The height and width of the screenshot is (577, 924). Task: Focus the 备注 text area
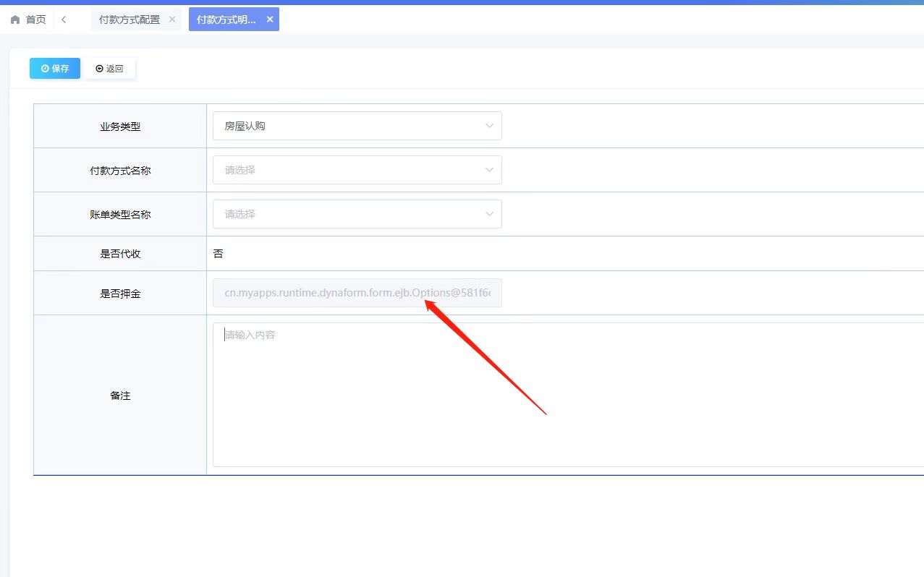click(x=568, y=395)
